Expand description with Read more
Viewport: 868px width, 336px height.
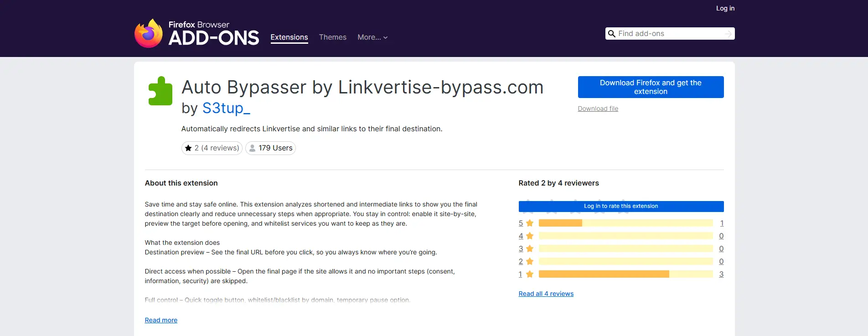tap(161, 320)
